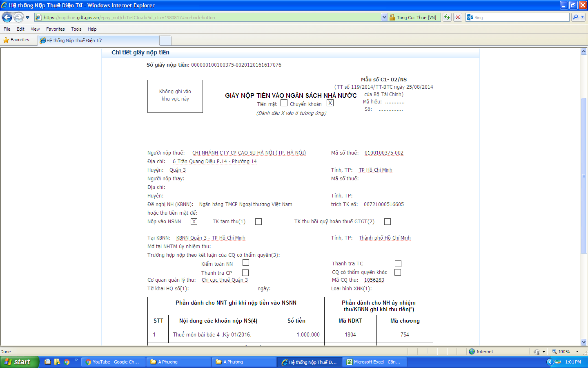
Task: Expand the address bar URL dropdown
Action: (x=384, y=17)
